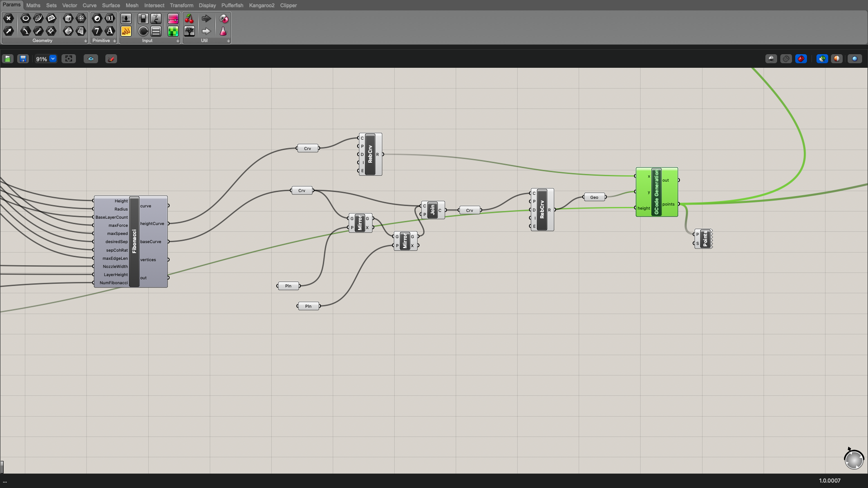Image resolution: width=868 pixels, height=488 pixels.
Task: Select the Boolean Toggle input icon
Action: click(143, 19)
